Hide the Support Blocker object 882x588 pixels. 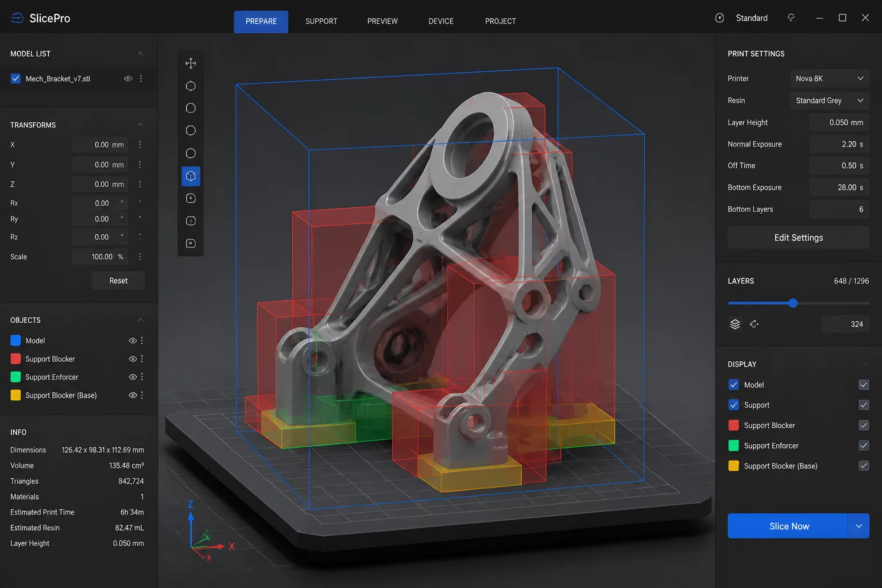click(133, 359)
